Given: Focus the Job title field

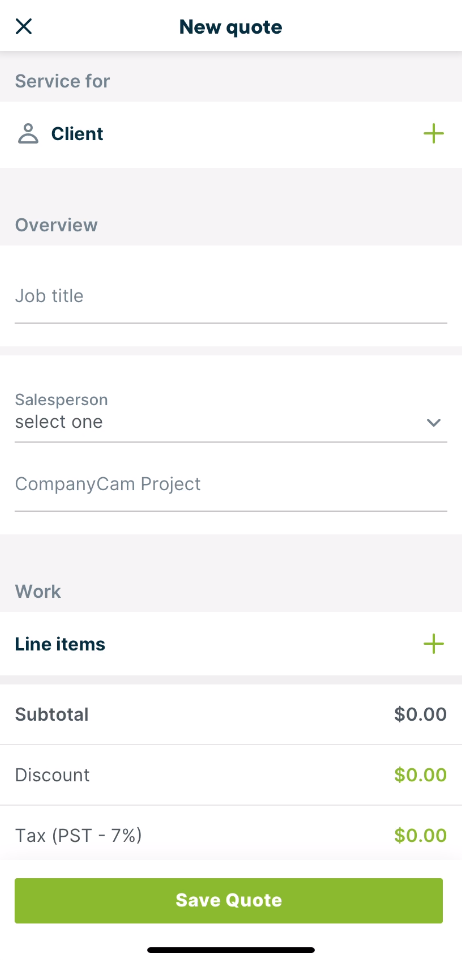Looking at the screenshot, I should 231,296.
